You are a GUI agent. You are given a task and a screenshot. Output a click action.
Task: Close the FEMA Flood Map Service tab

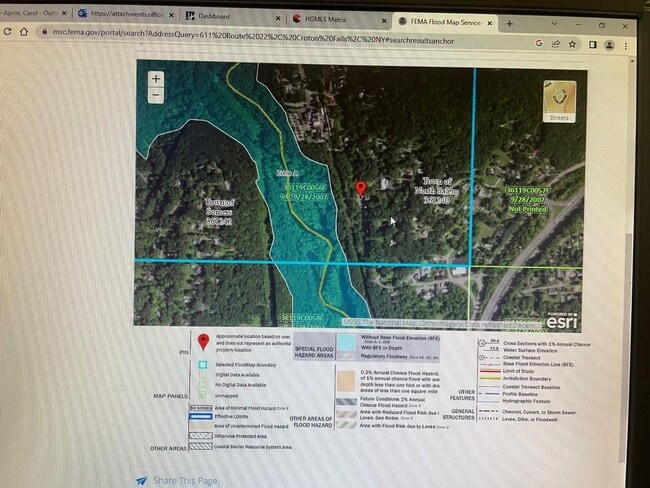(490, 23)
